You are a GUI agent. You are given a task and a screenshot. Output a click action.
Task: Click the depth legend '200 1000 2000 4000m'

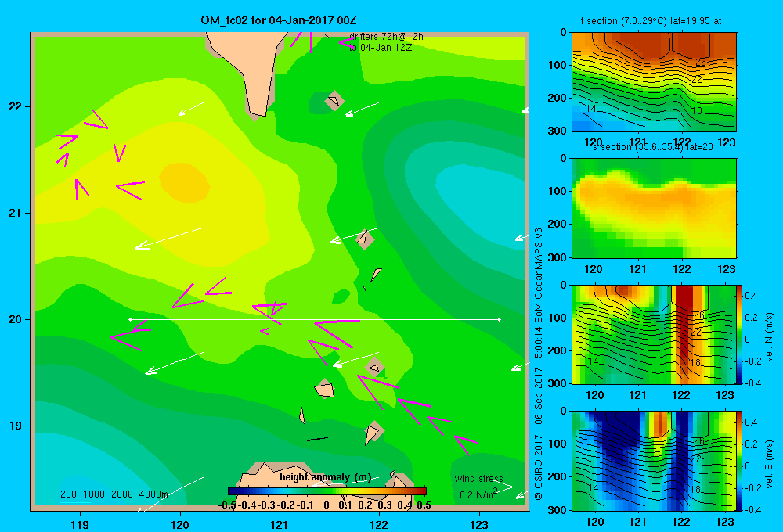(114, 494)
